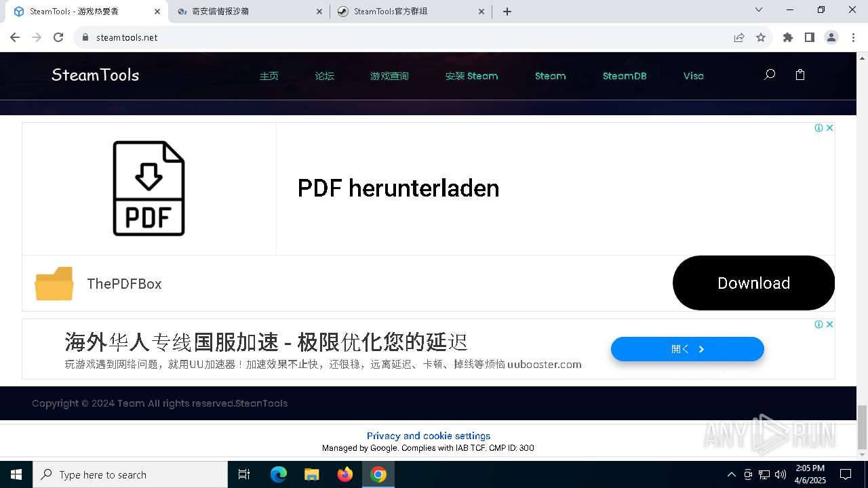Screen dimensions: 868x488
Task: Open the volume speaker tray icon
Action: click(x=781, y=474)
